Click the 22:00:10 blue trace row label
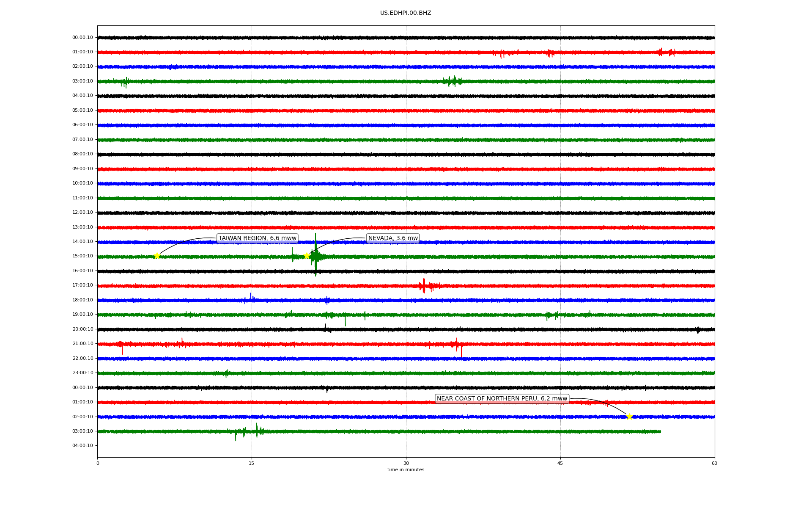Image resolution: width=812 pixels, height=508 pixels. (x=82, y=359)
